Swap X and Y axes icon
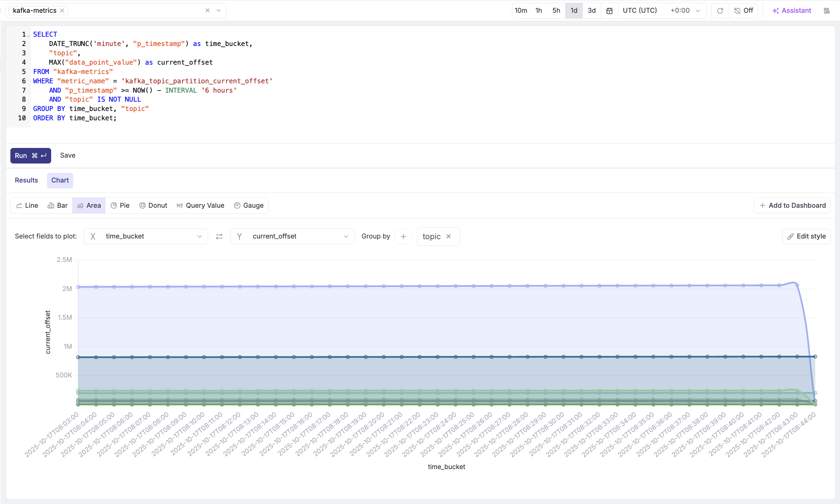Screen dimensions: 840x504 219,236
